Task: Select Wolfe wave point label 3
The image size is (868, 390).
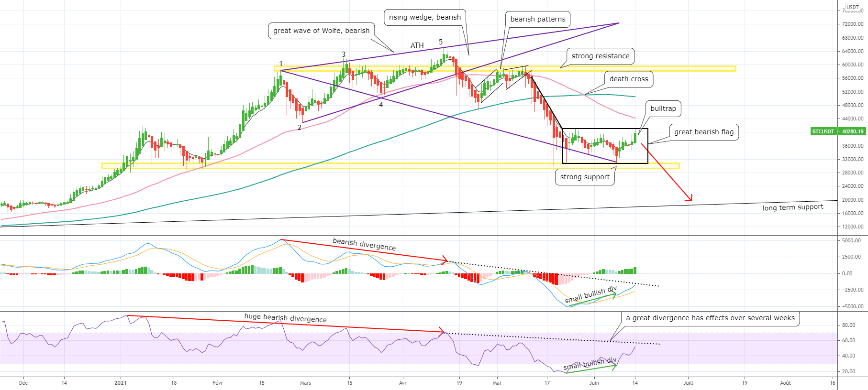Action: [x=344, y=54]
